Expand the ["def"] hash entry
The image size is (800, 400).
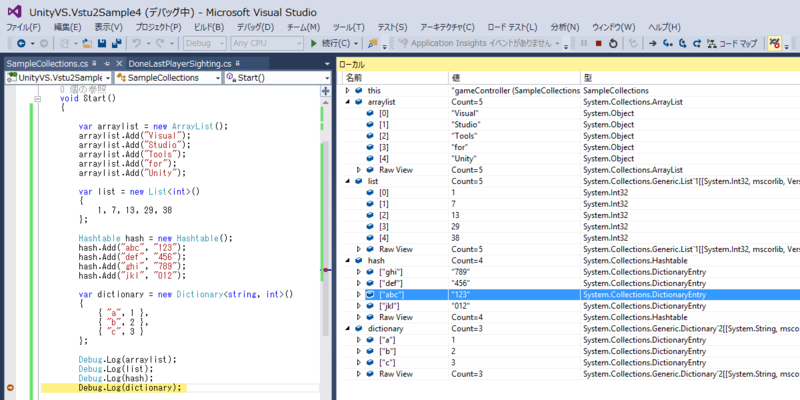359,283
